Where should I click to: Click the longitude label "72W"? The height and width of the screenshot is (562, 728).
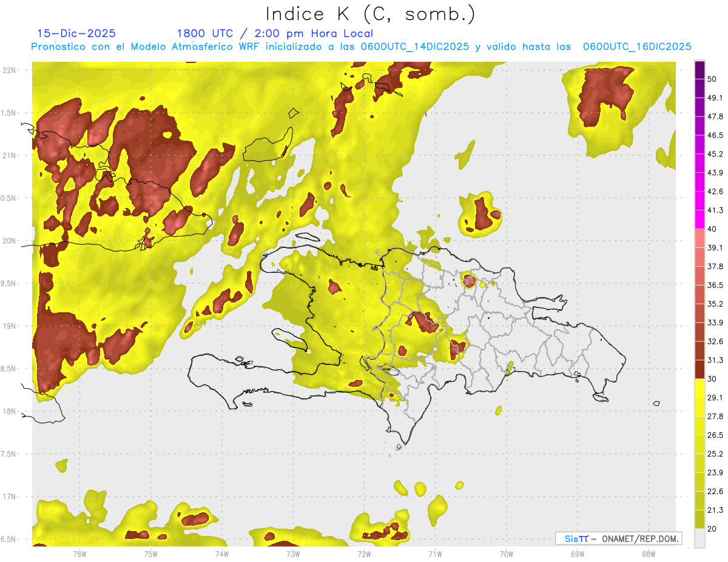(x=364, y=554)
